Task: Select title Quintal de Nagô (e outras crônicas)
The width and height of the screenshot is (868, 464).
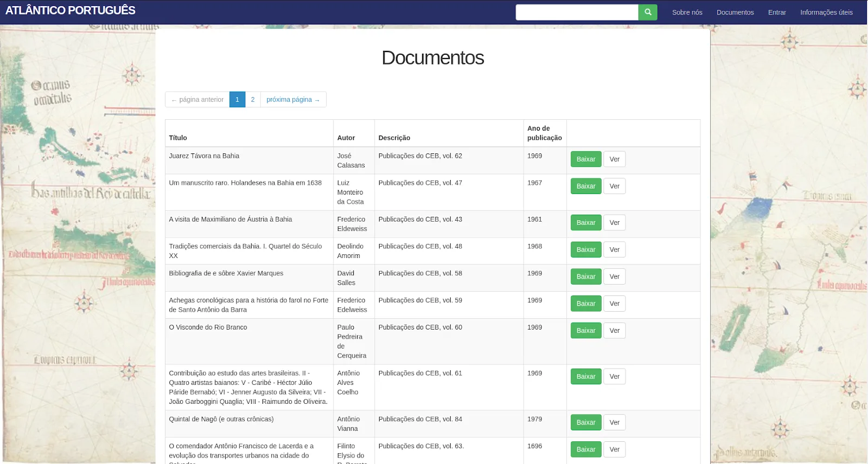Action: [221, 420]
